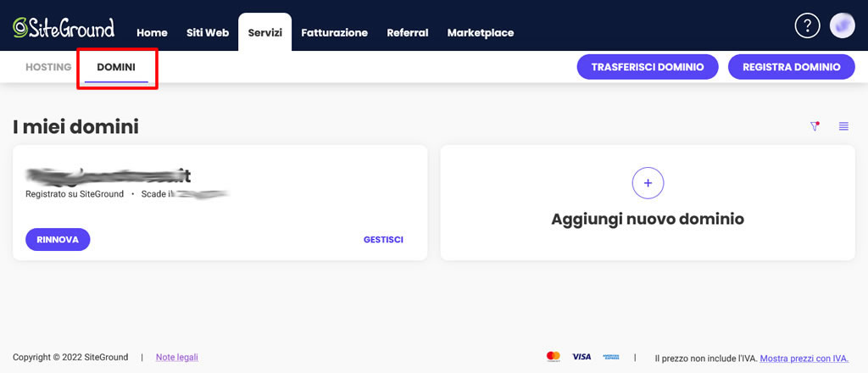Image resolution: width=868 pixels, height=373 pixels.
Task: Select the Domini sub-tab
Action: 116,67
